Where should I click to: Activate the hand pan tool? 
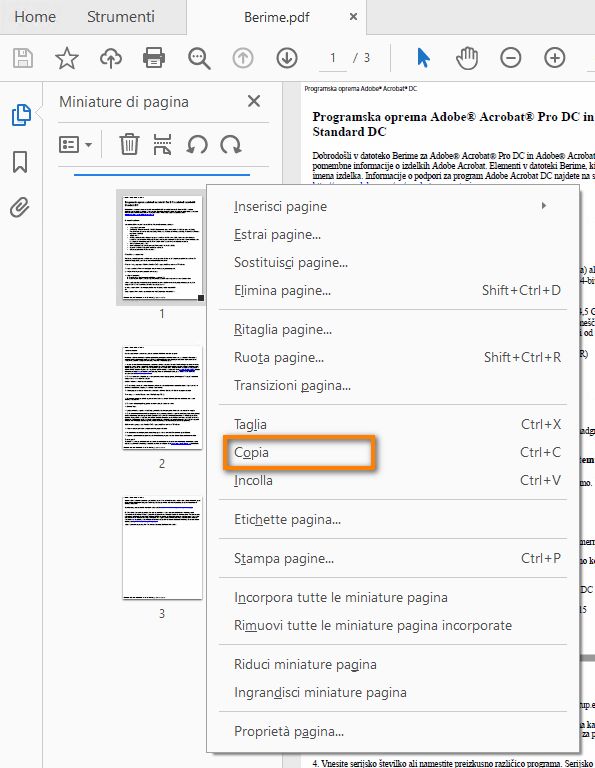[x=467, y=58]
